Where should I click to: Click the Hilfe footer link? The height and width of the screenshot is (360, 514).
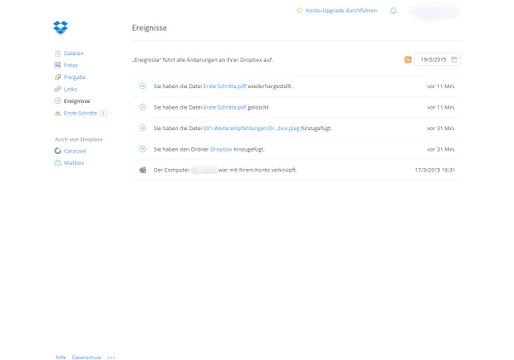coord(61,357)
